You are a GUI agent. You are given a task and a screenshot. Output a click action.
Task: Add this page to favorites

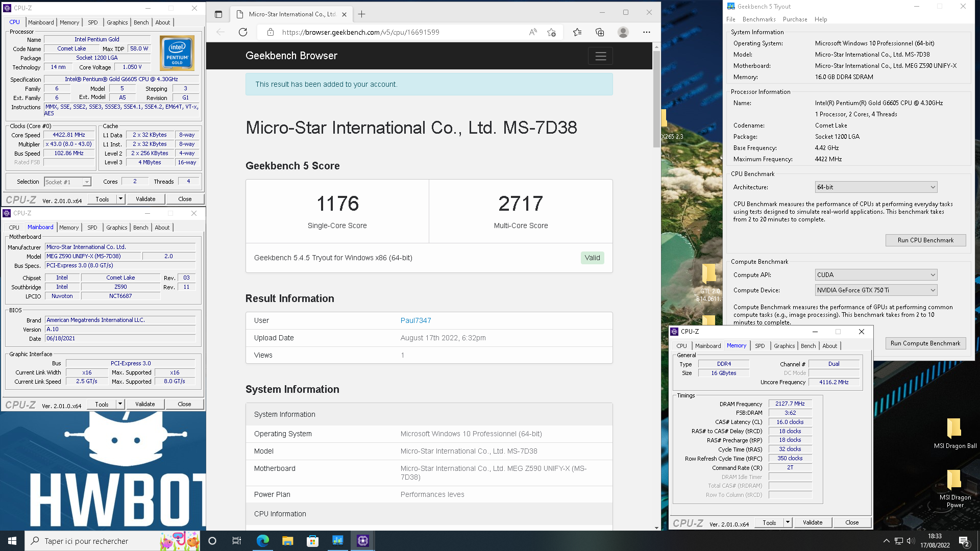point(551,32)
